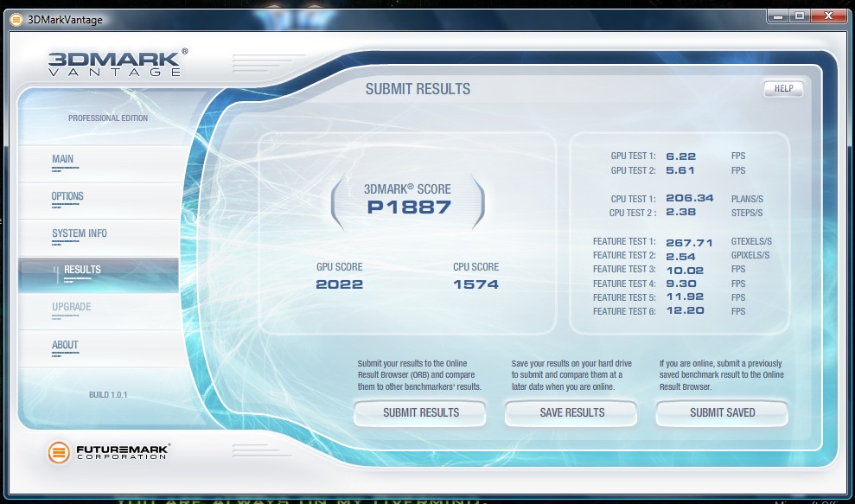This screenshot has height=504, width=855.
Task: Click the GPU score value 2022
Action: pyautogui.click(x=339, y=284)
